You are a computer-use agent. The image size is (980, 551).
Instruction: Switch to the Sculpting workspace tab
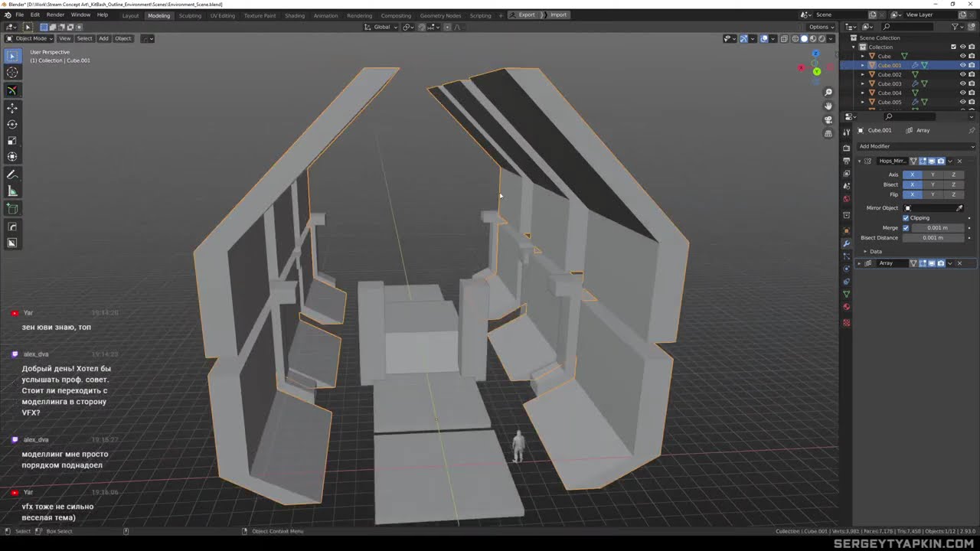[190, 15]
